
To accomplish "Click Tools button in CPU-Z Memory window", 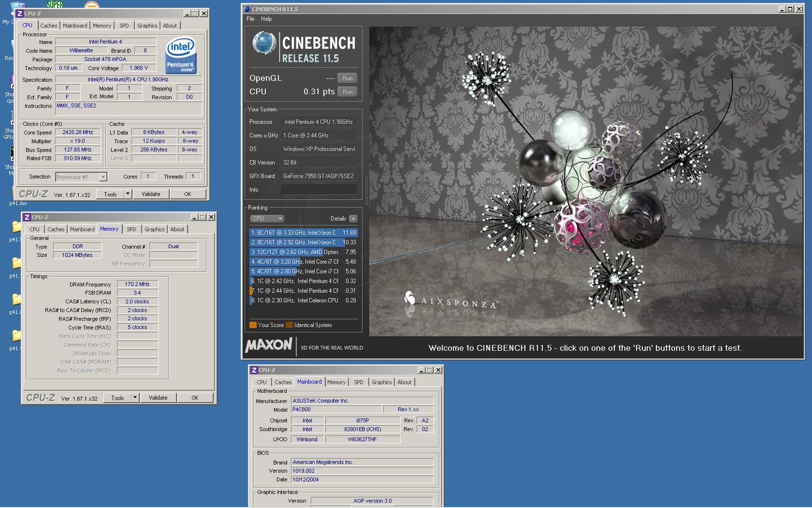I will coord(117,398).
